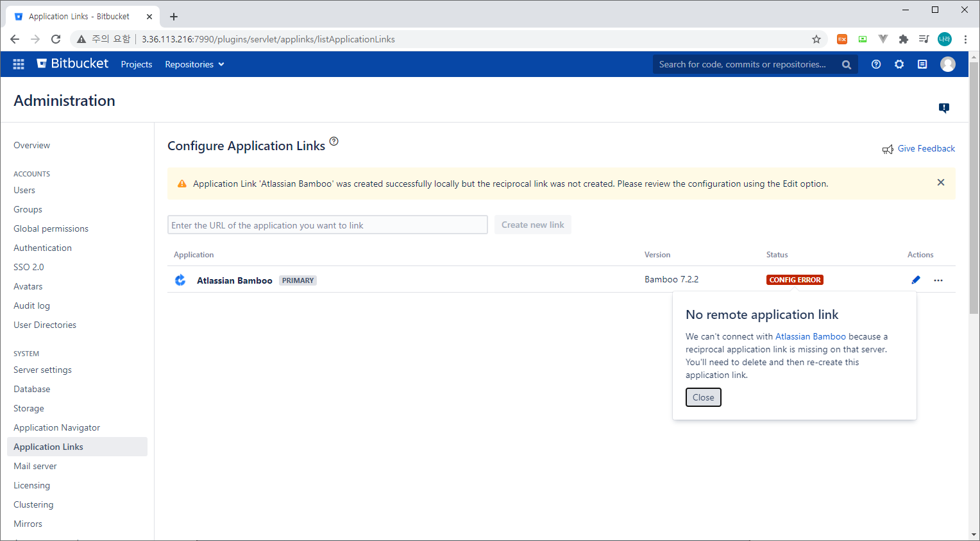Click the Atlassian Bamboo application name

click(235, 280)
